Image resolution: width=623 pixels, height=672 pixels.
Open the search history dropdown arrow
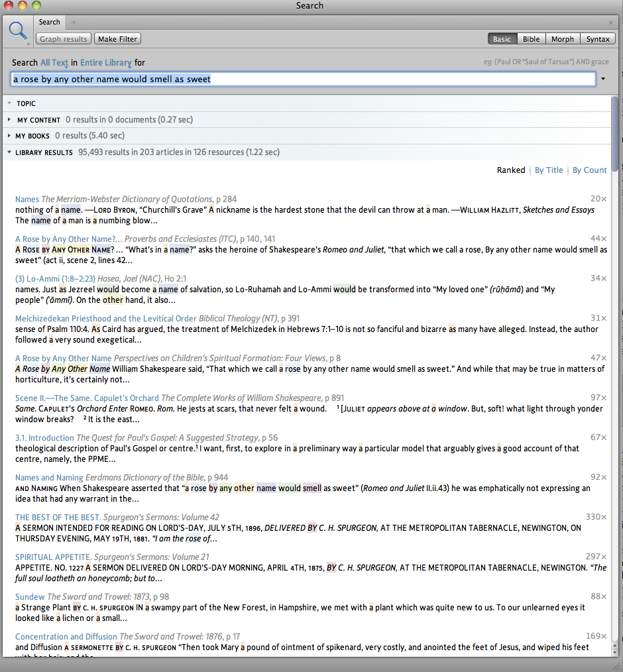tap(603, 79)
